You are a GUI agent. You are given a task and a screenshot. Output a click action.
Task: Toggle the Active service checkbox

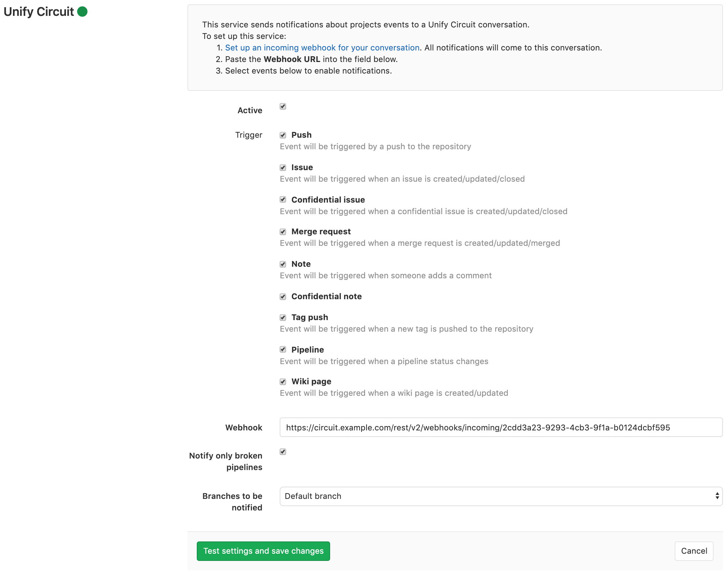283,106
